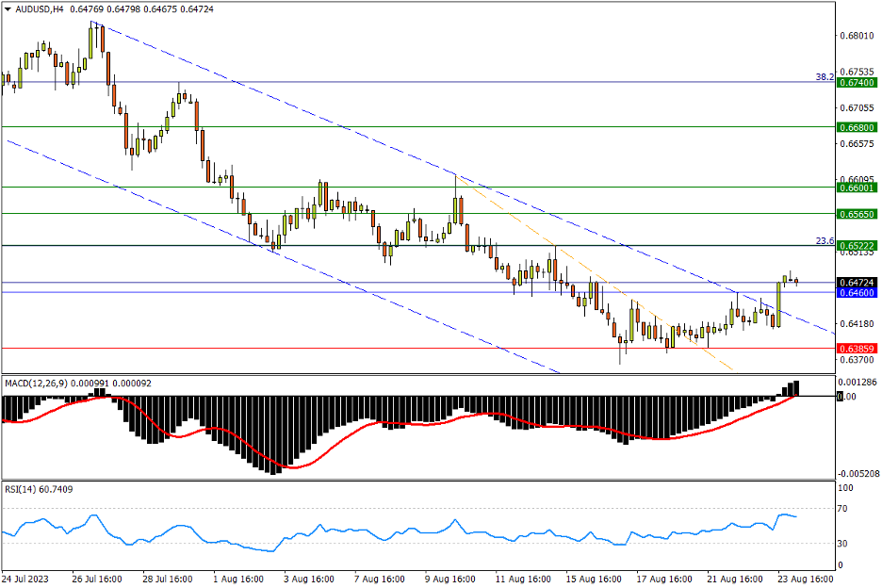Image resolution: width=882 pixels, height=588 pixels.
Task: Select the 0.65650 green price tag
Action: 856,214
